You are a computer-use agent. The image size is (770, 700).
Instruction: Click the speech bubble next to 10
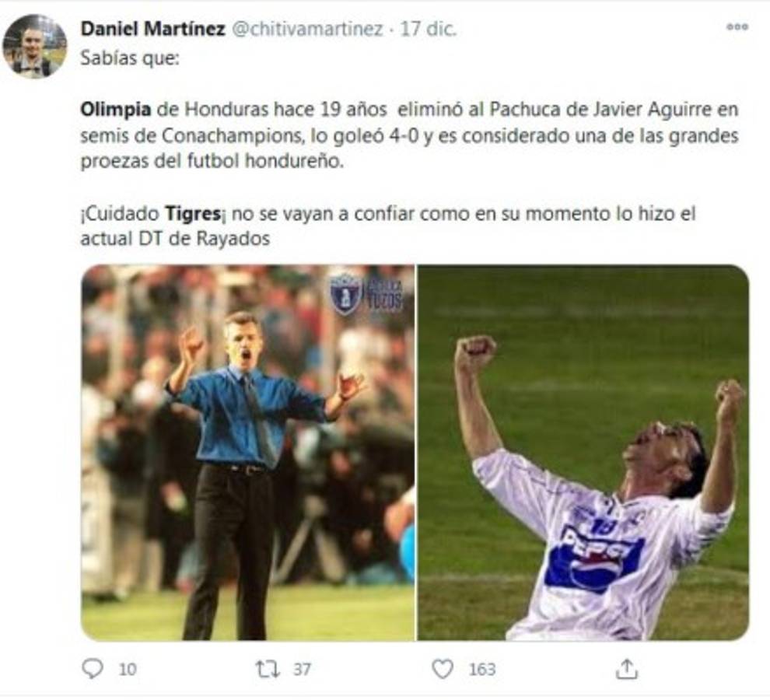(x=92, y=666)
